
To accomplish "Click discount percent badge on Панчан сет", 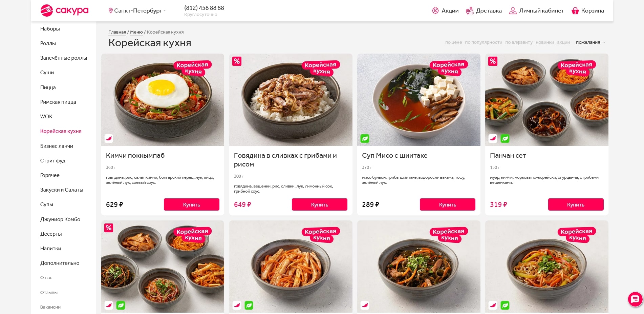I will [493, 61].
